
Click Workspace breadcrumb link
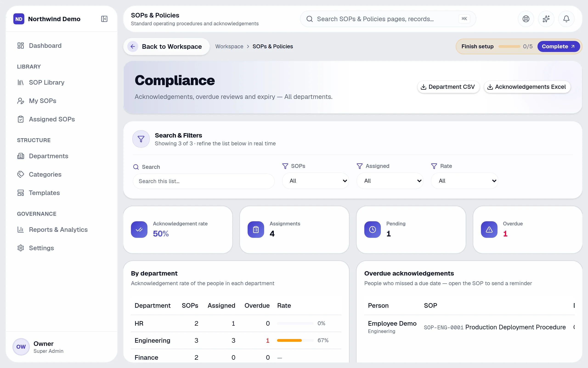(229, 46)
